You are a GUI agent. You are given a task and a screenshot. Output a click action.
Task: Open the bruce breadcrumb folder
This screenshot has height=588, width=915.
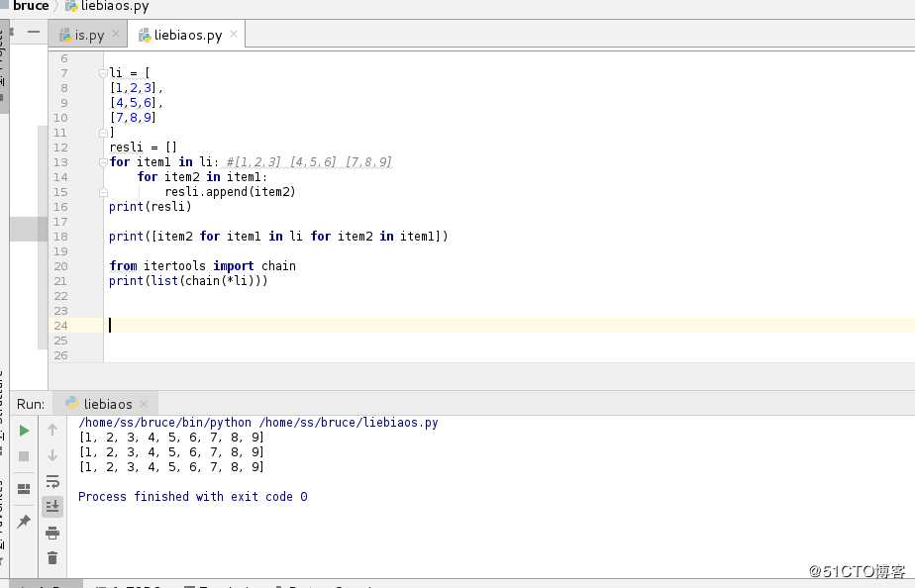[31, 6]
